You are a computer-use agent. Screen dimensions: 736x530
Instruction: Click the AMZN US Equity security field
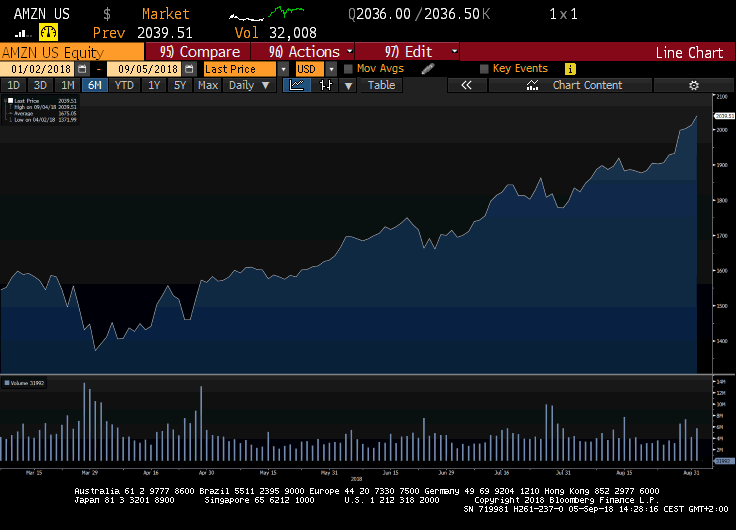point(72,52)
